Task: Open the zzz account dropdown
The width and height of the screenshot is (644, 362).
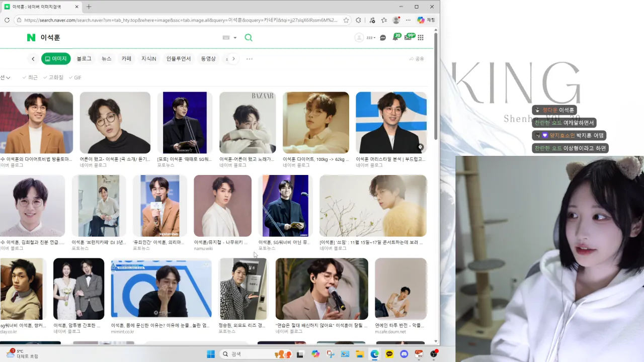Action: pyautogui.click(x=371, y=38)
